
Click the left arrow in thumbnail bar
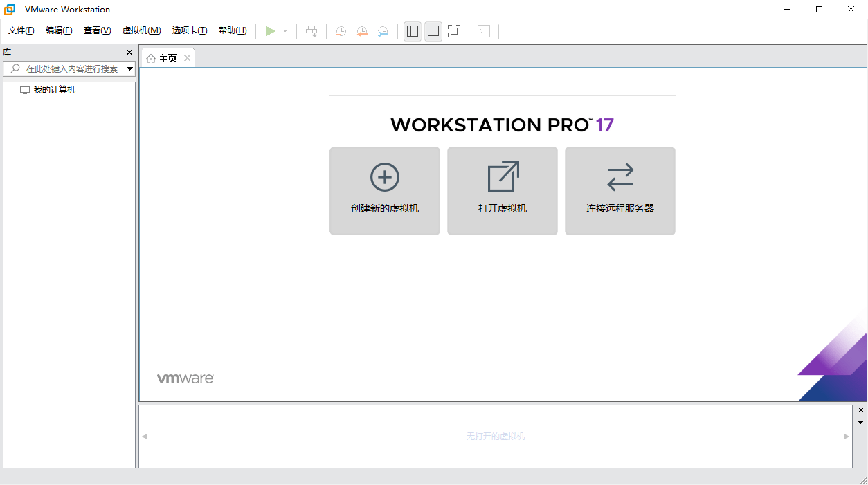145,437
